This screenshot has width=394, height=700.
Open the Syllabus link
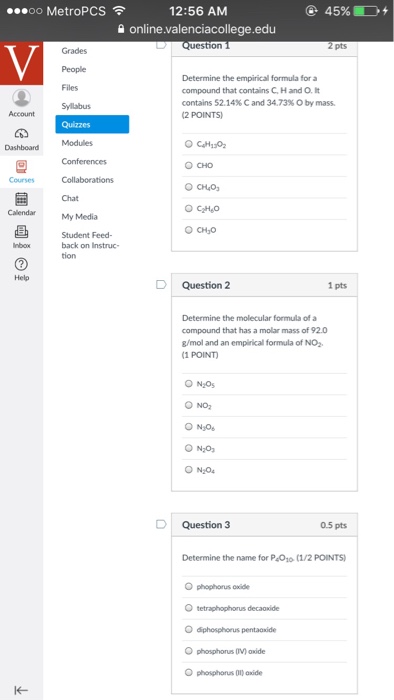76,106
